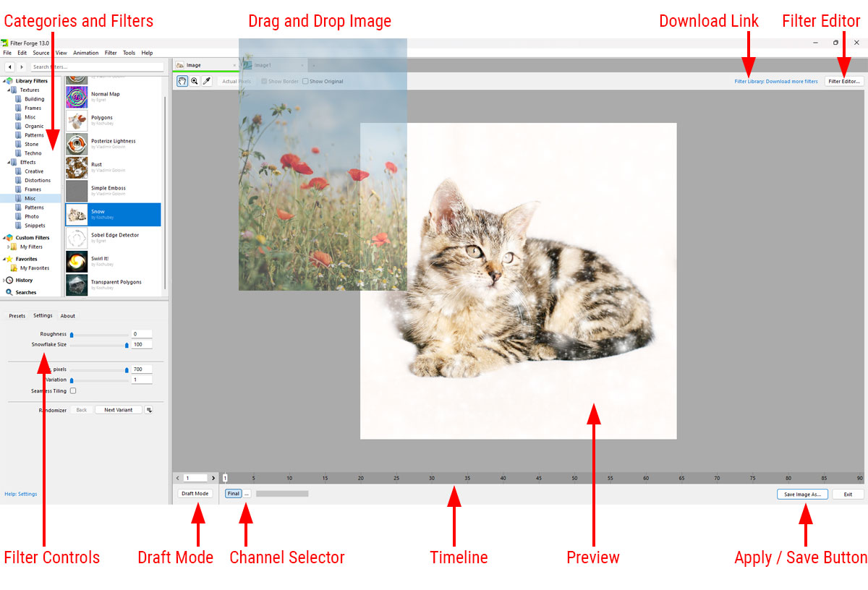Select the Eyedropper tool
The image size is (868, 590).
point(206,82)
